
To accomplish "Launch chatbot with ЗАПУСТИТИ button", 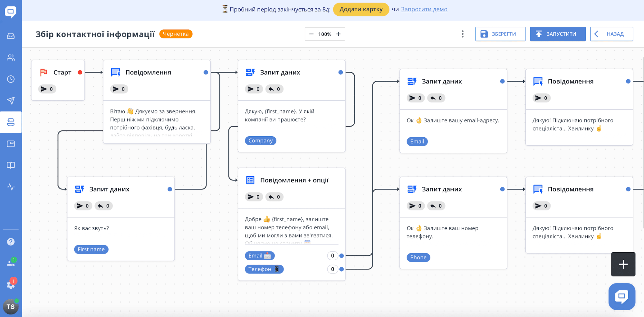I will pos(558,34).
